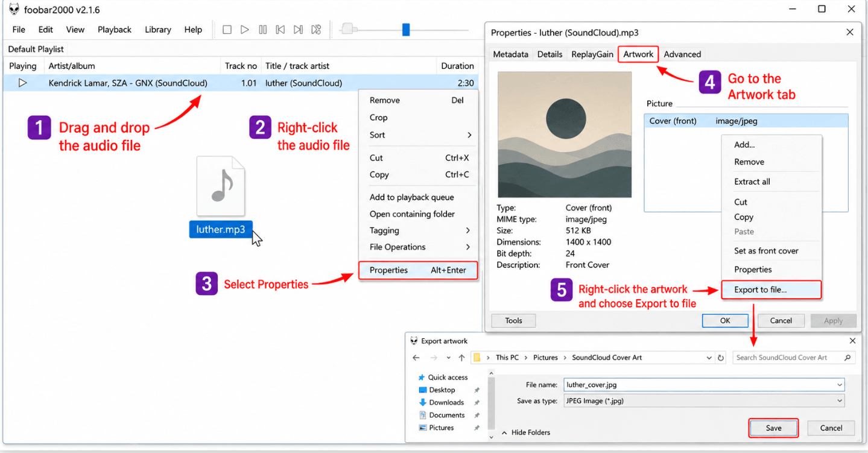
Task: Click Cancel in Export artwork dialog
Action: click(x=831, y=428)
